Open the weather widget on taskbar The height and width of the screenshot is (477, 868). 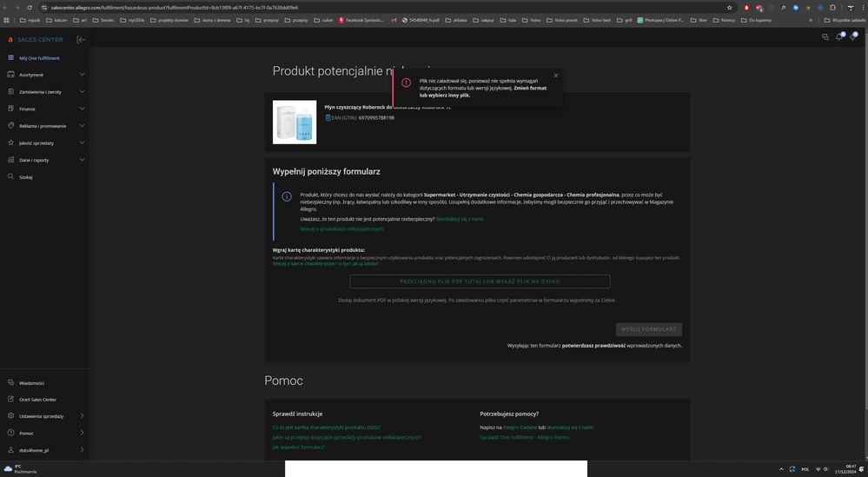pos(20,468)
